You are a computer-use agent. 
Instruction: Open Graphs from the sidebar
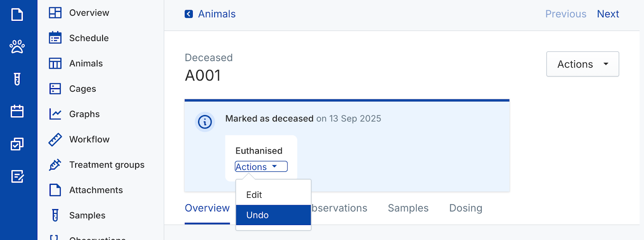tap(84, 114)
